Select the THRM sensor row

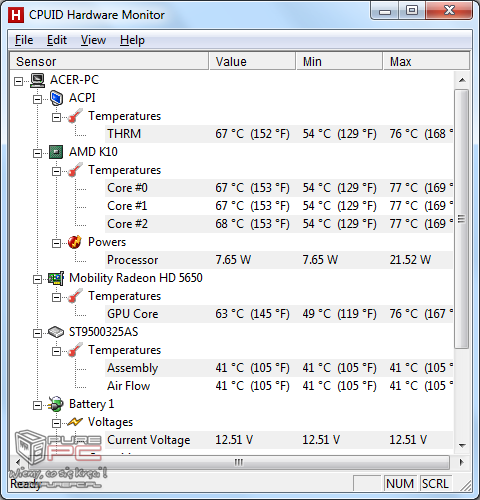[x=279, y=134]
